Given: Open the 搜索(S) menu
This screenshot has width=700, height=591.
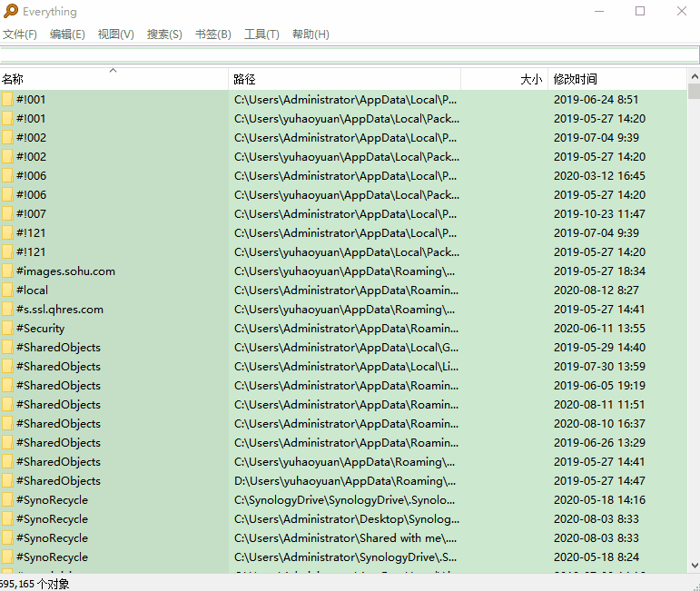Looking at the screenshot, I should point(164,34).
